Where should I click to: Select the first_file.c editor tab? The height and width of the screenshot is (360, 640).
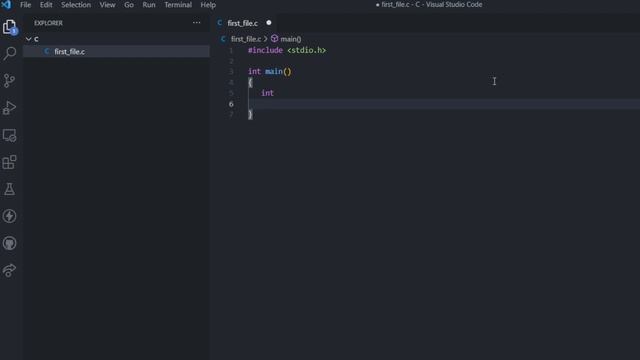pos(244,23)
